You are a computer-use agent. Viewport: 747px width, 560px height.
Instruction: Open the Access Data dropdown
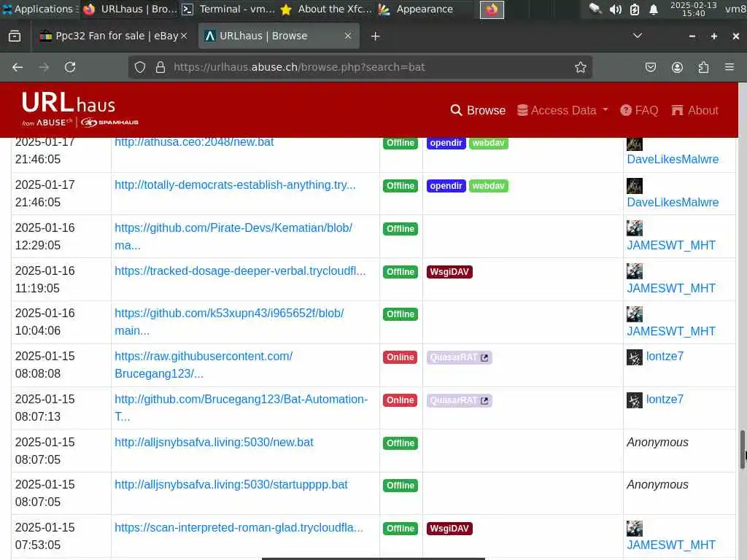click(x=562, y=111)
